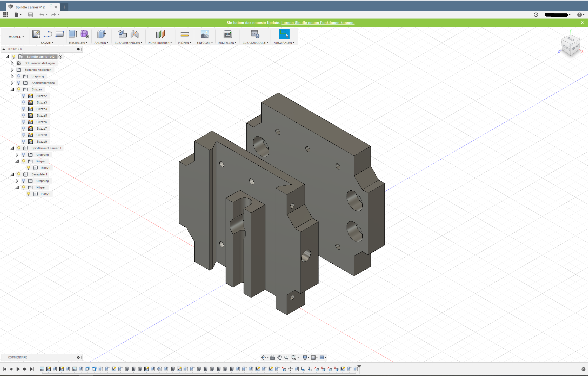Expand the Dokumenteinstellungen node
The height and width of the screenshot is (376, 588).
click(x=12, y=63)
